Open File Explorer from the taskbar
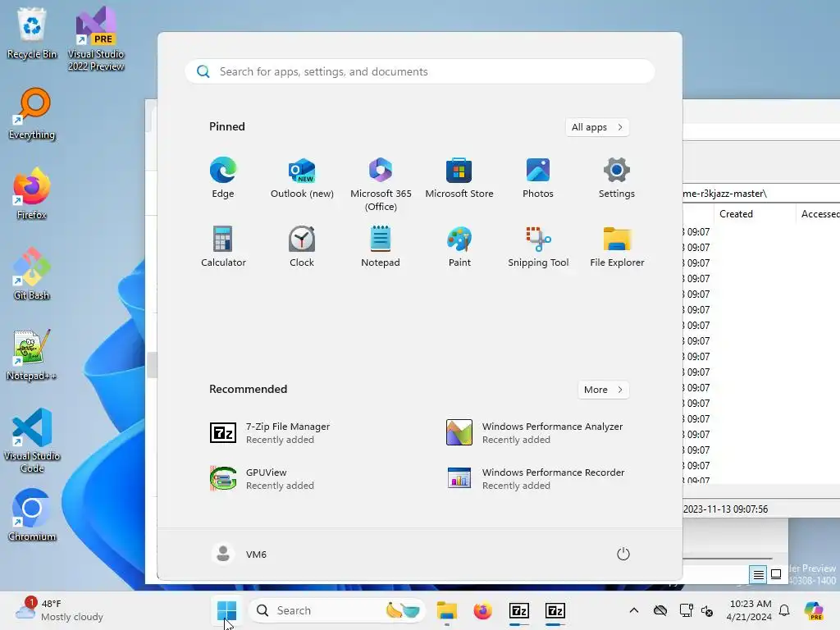 pos(446,610)
